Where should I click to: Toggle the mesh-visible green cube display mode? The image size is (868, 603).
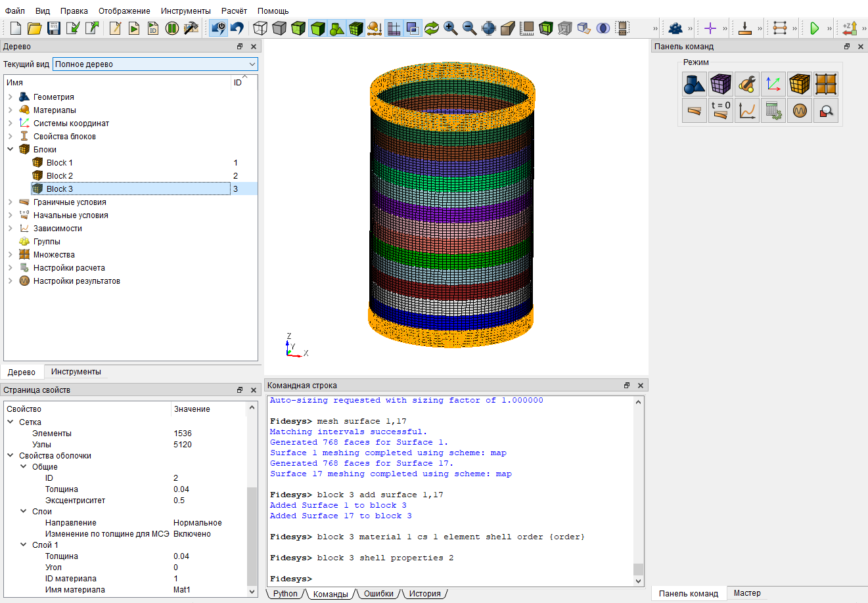355,28
